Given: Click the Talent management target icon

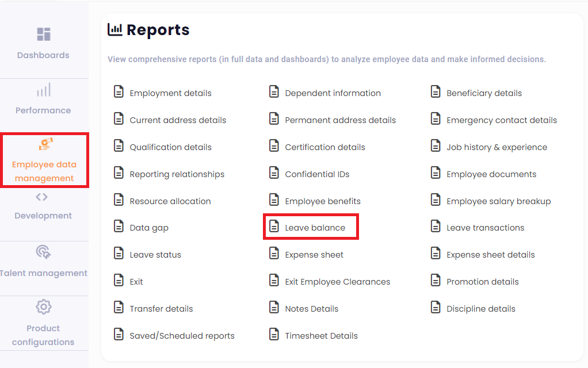Looking at the screenshot, I should (x=43, y=252).
